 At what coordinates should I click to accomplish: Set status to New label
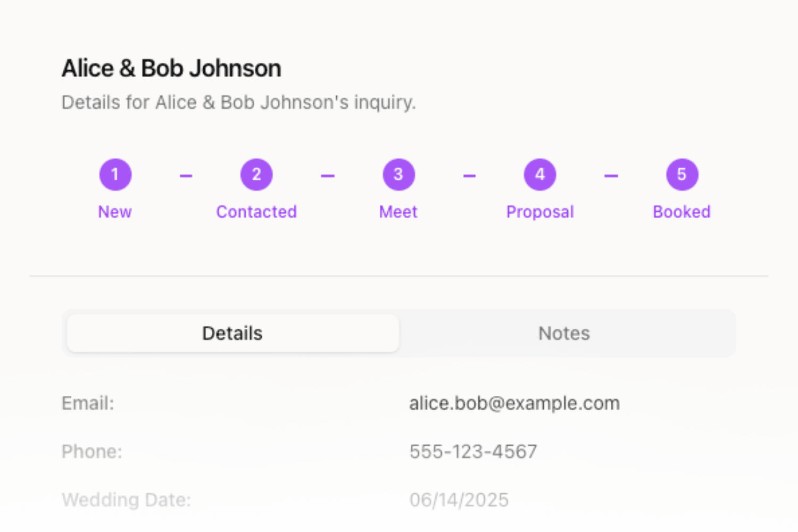115,212
